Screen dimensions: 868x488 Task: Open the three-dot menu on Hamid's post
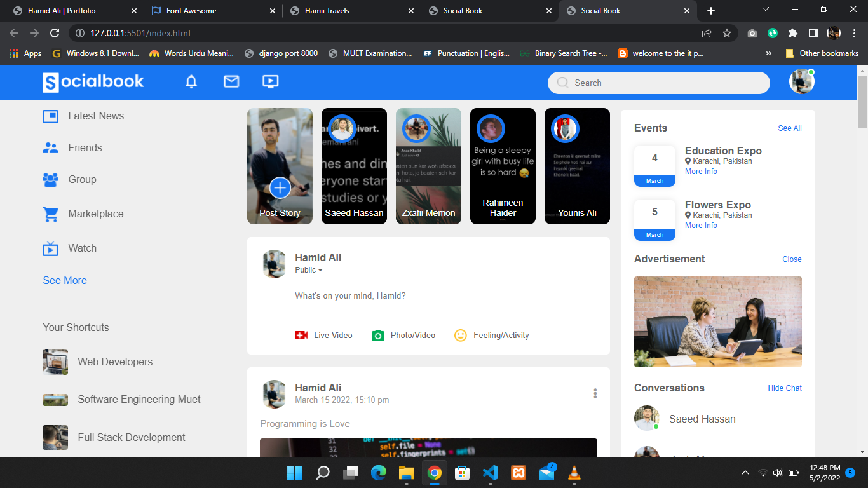tap(595, 393)
